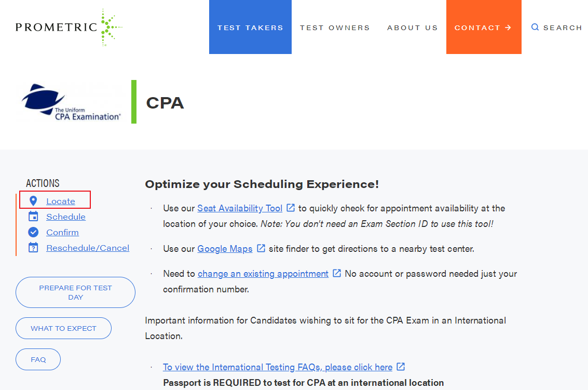
Task: Click the Locate map pin icon
Action: [x=33, y=201]
